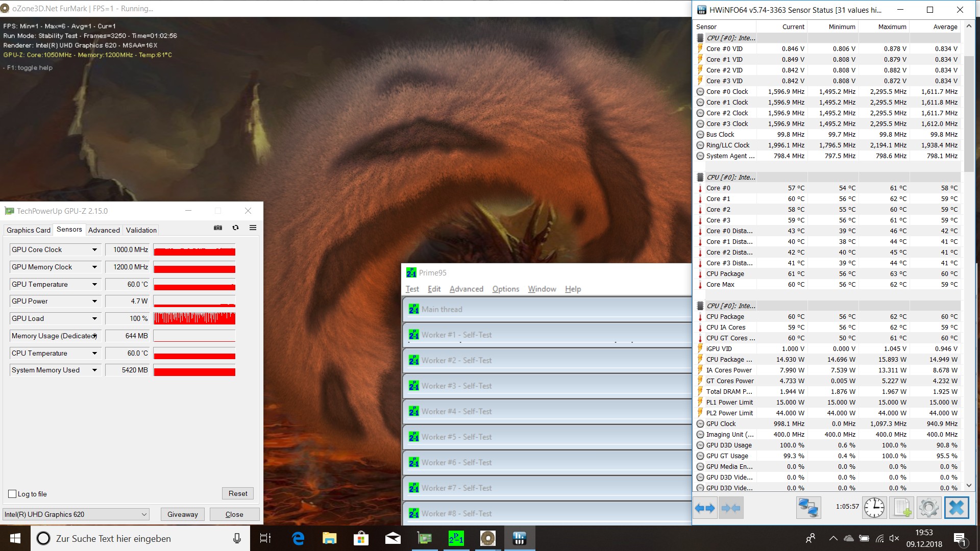980x551 pixels.
Task: Open GPU Core Clock sensor dropdown
Action: 94,250
